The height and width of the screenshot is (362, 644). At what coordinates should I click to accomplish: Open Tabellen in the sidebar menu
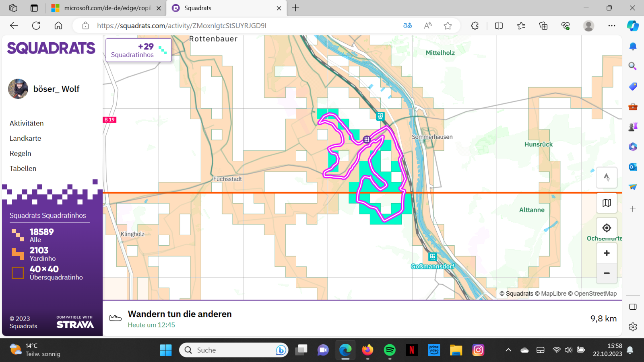(x=23, y=169)
